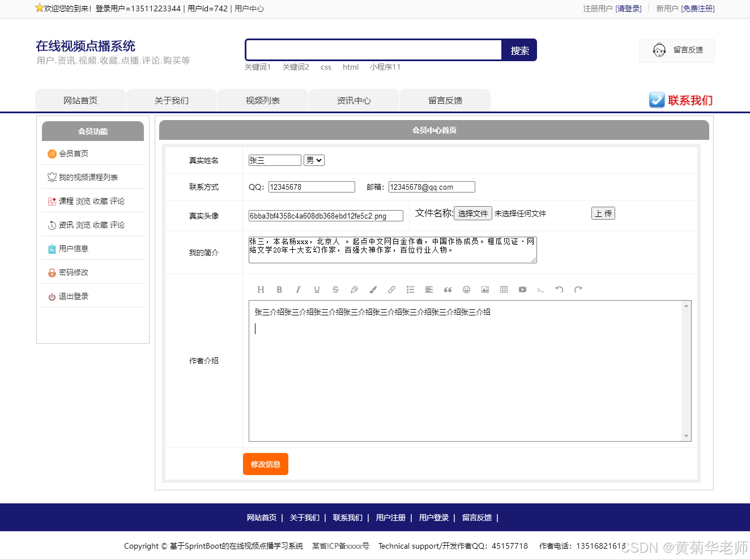This screenshot has height=560, width=750.
Task: Click inside the QQ number input field
Action: point(311,186)
